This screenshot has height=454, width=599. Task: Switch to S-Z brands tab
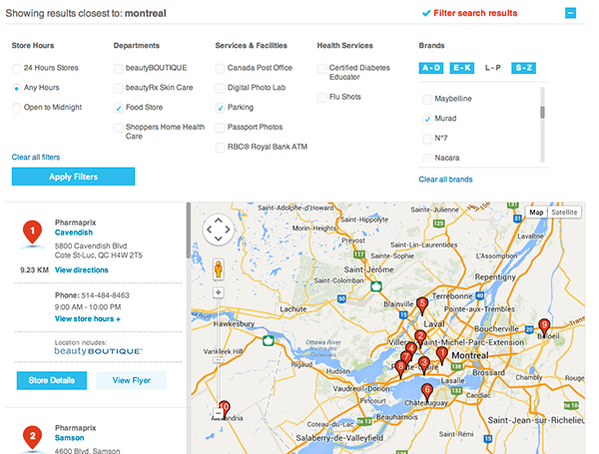pos(523,68)
